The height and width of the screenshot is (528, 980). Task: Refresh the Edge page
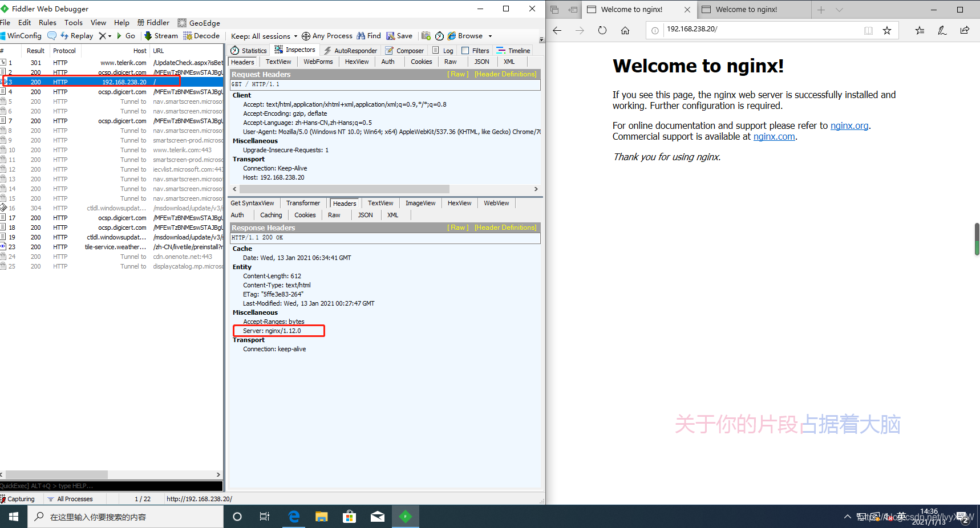(x=602, y=30)
